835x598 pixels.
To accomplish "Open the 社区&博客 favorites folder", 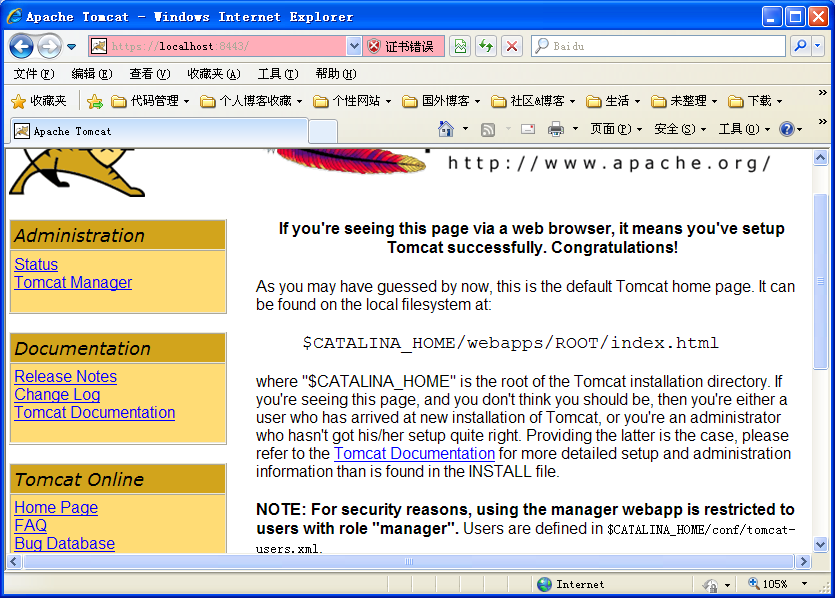I will point(533,101).
